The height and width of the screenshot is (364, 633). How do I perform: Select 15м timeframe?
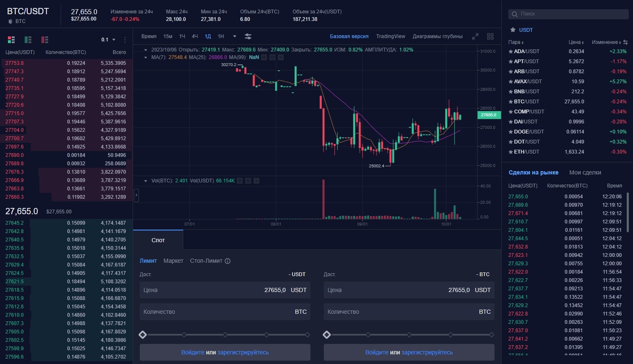pyautogui.click(x=168, y=36)
